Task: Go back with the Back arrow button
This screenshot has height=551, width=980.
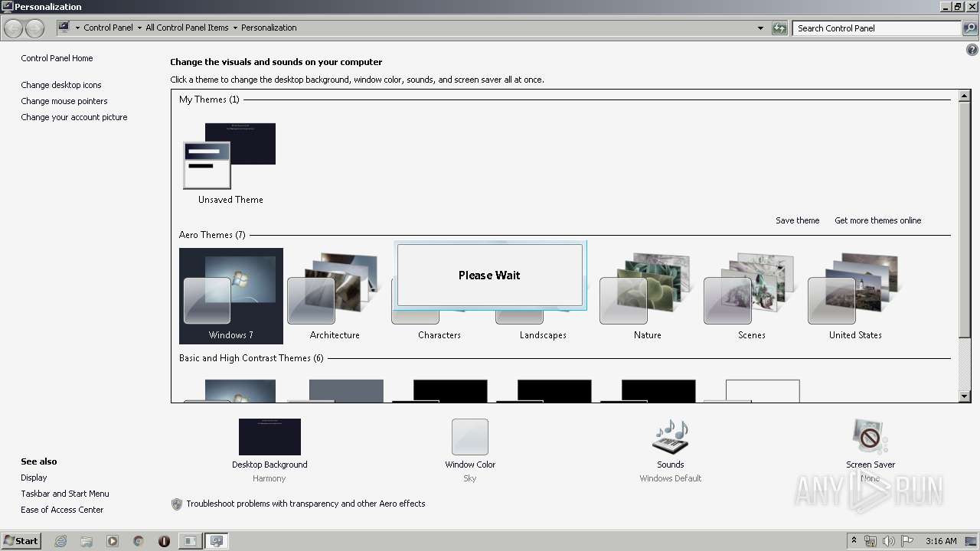Action: point(13,28)
